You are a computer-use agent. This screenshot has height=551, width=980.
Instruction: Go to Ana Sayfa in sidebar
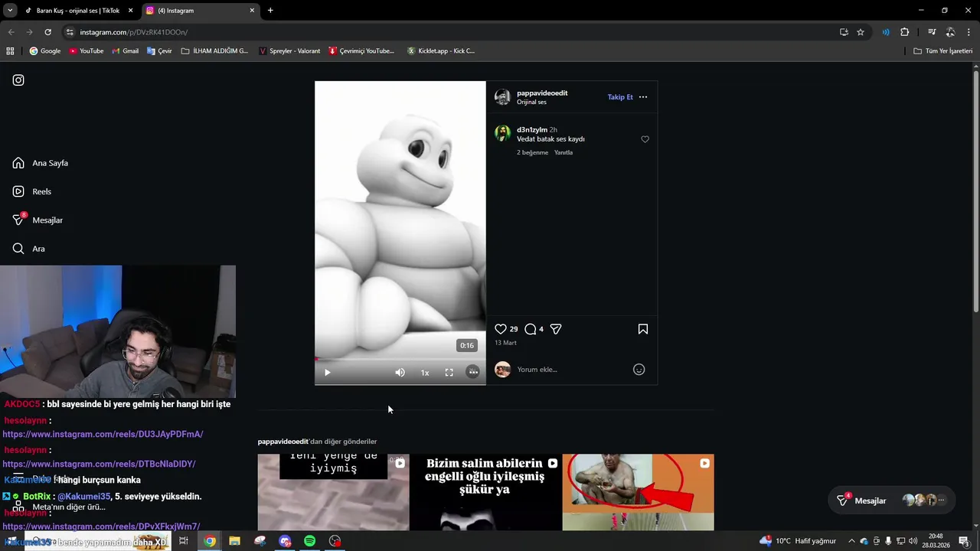click(x=41, y=163)
